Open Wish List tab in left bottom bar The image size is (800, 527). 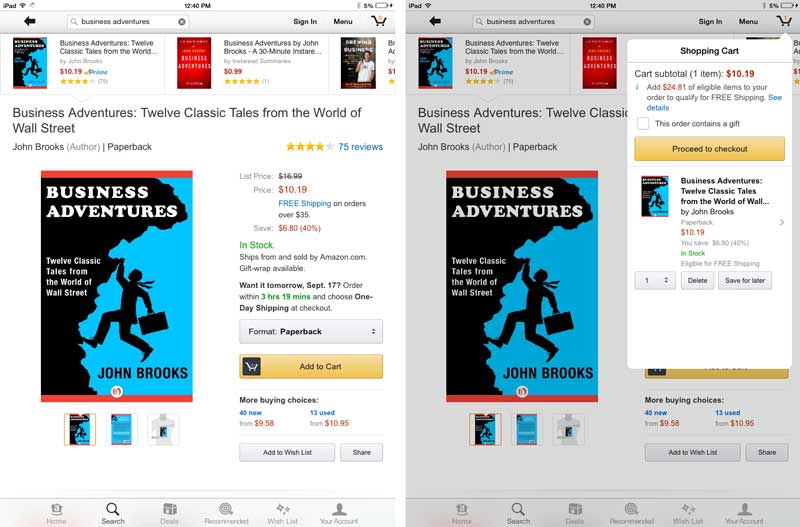click(283, 513)
